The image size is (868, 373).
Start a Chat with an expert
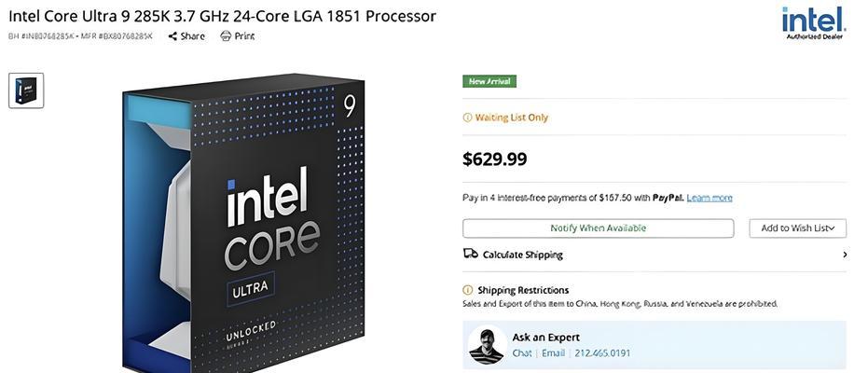(522, 353)
